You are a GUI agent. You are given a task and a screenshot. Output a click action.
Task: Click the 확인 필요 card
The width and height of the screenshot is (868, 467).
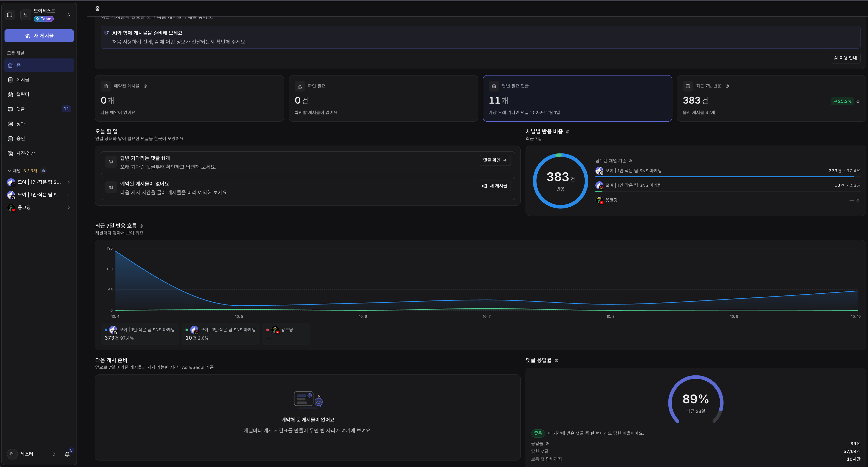(383, 98)
